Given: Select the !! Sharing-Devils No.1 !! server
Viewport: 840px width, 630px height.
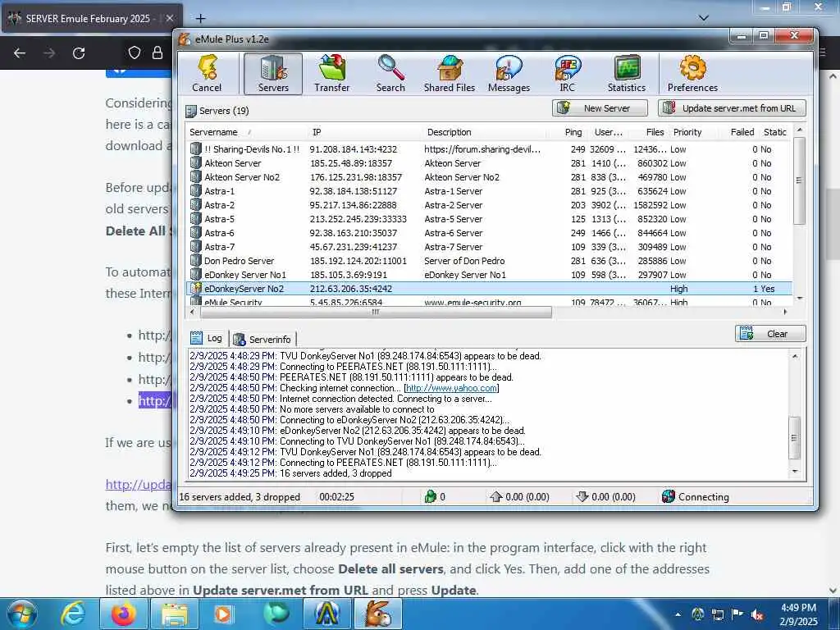Looking at the screenshot, I should pyautogui.click(x=489, y=149).
